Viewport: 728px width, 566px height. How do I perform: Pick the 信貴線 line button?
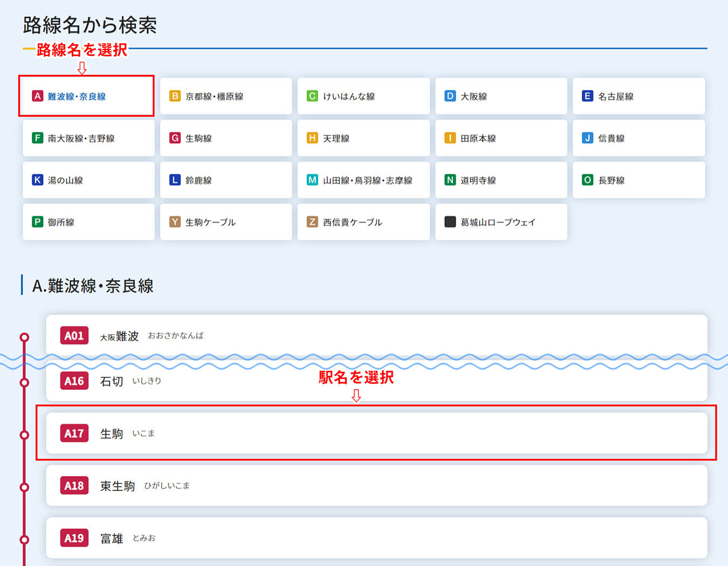pos(638,138)
